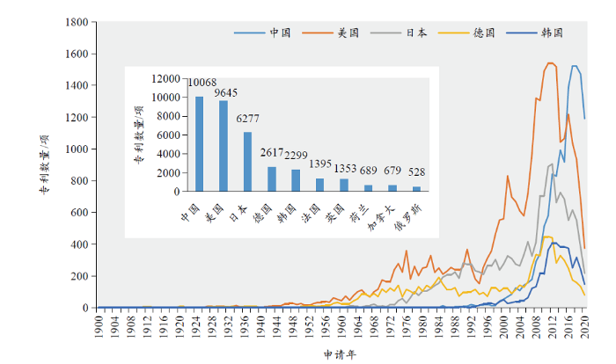Select the bar labeled 2299
Image resolution: width=616 pixels, height=364 pixels.
(296, 180)
